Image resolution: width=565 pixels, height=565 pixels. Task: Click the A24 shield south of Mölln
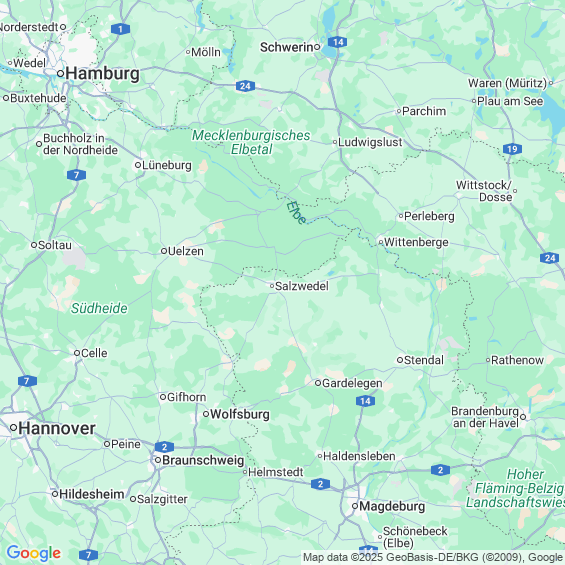point(245,86)
